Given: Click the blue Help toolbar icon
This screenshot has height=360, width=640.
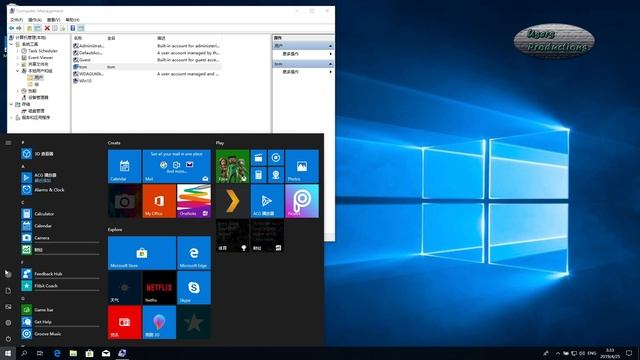Looking at the screenshot, I should 73,28.
